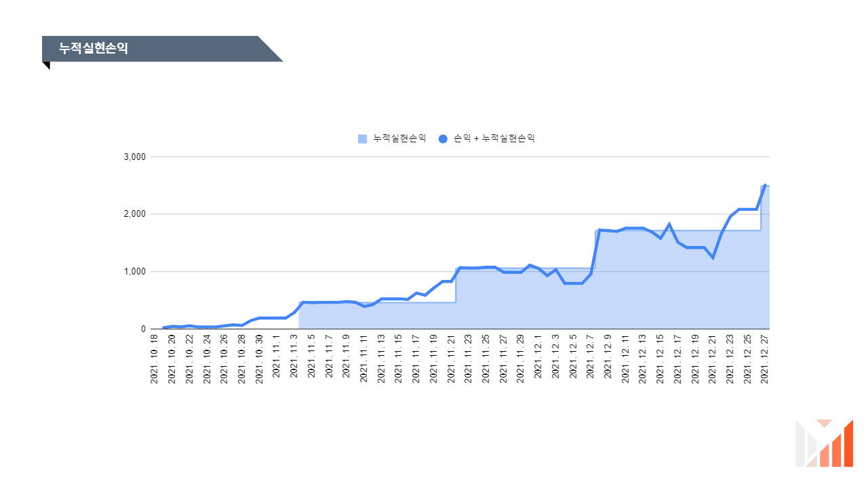Click the 2021. 11. 27 date label
Viewport: 868px width, 488px height.
[x=504, y=359]
